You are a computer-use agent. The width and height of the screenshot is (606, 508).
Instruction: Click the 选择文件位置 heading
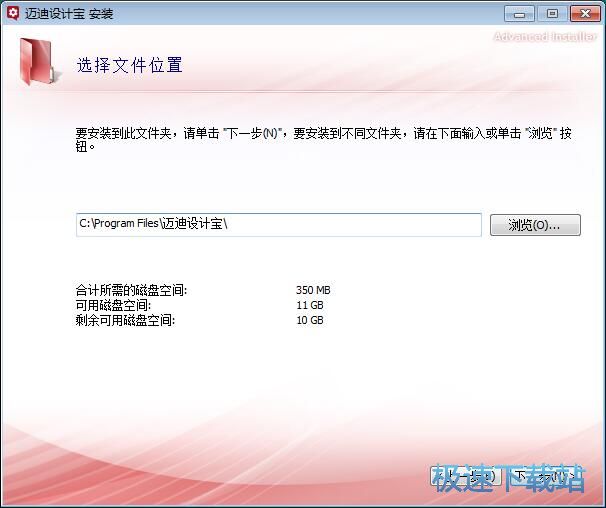(x=129, y=65)
